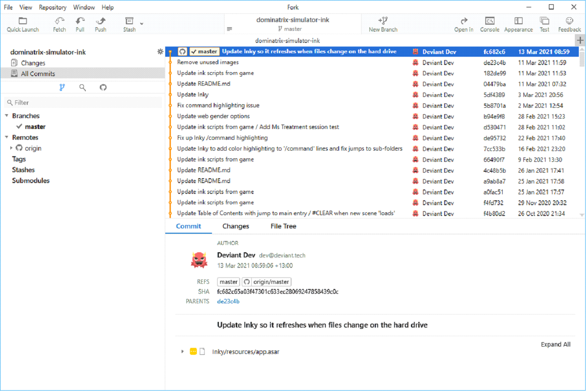Collapse the Remotes section
587x392 pixels.
coord(6,138)
